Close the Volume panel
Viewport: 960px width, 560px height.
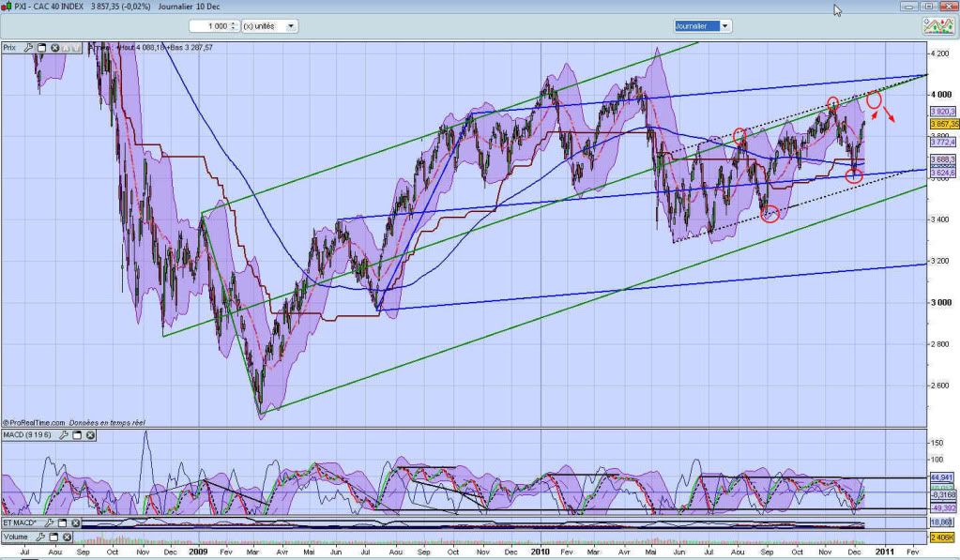pos(67,537)
